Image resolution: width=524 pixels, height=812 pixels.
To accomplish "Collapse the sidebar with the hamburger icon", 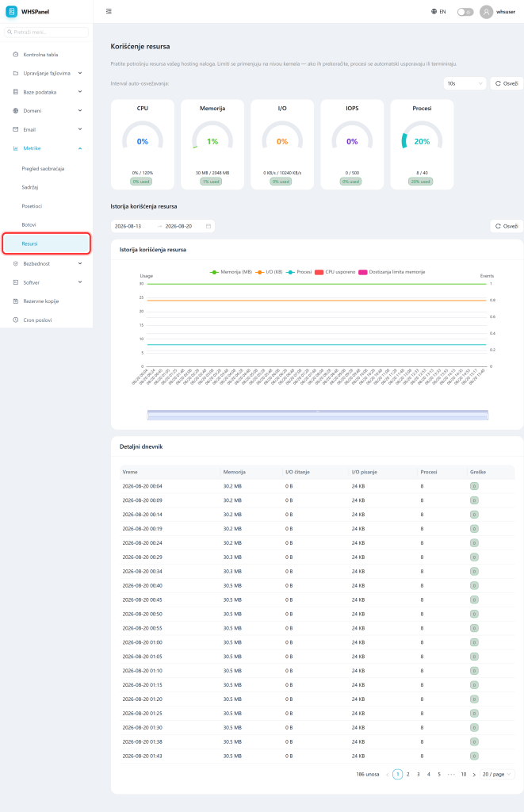I will tap(109, 11).
